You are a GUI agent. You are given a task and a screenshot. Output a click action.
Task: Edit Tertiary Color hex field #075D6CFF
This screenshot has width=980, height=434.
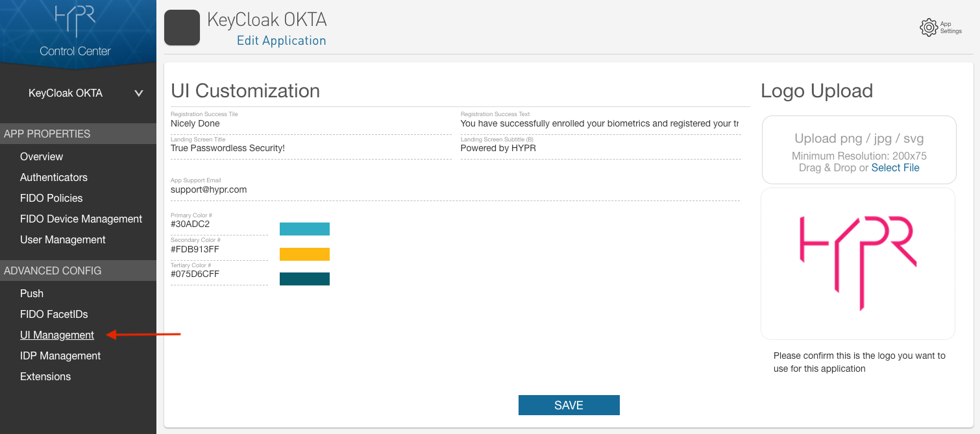click(219, 274)
